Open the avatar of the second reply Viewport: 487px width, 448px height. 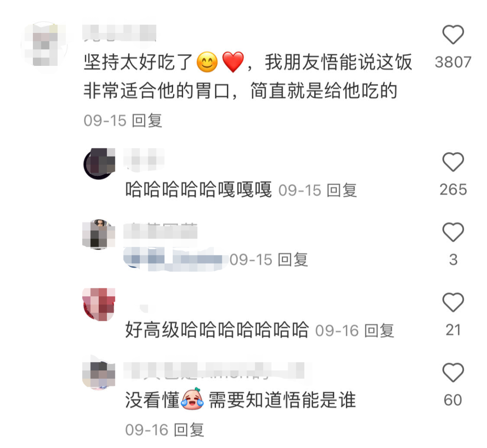(99, 234)
